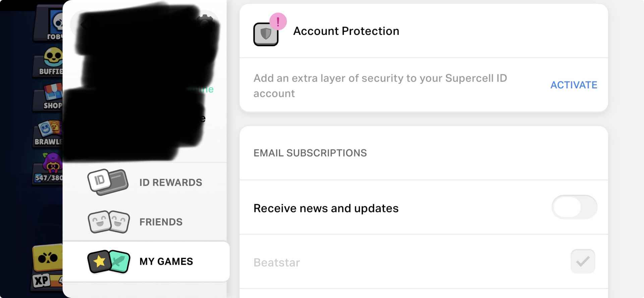Open the ID REWARDS menu item

(170, 182)
